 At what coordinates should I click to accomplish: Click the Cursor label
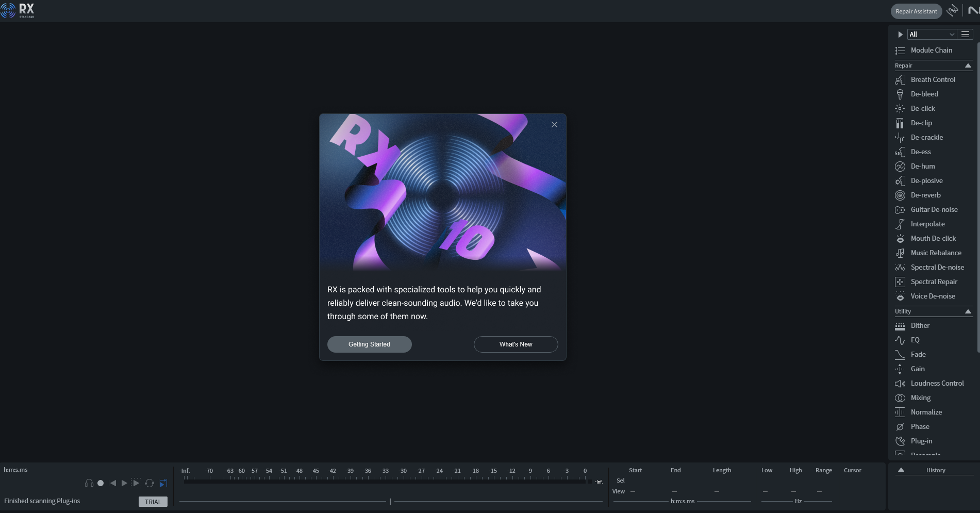coord(852,470)
